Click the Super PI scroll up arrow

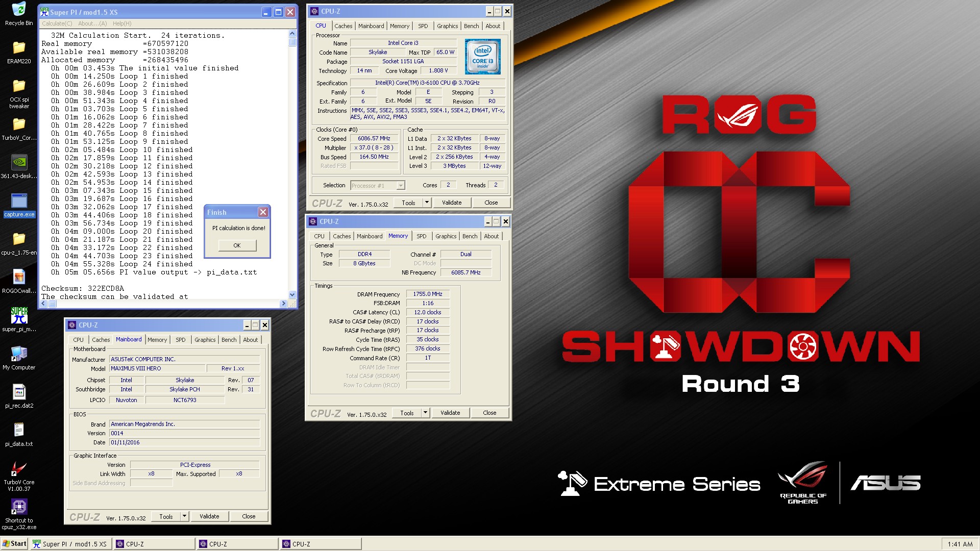pyautogui.click(x=292, y=34)
